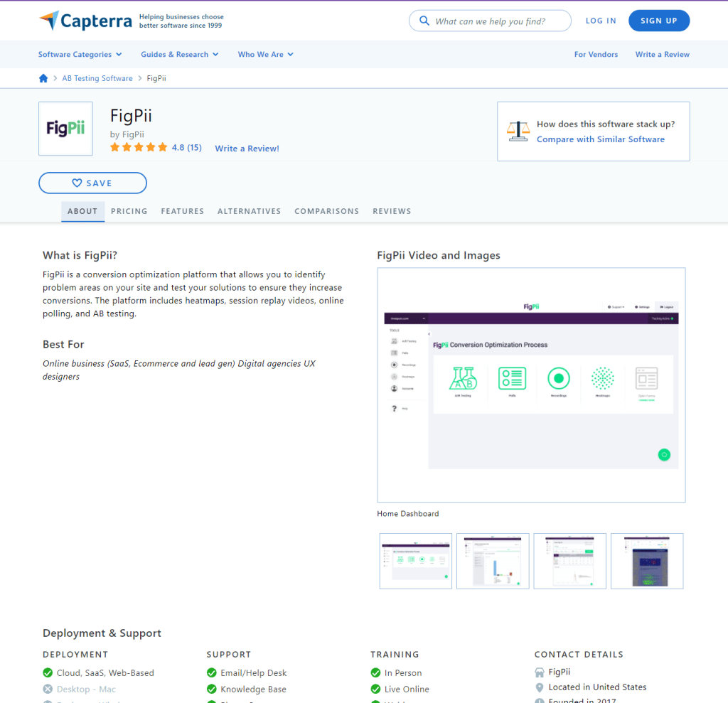Click the FigPii product logo

[65, 129]
